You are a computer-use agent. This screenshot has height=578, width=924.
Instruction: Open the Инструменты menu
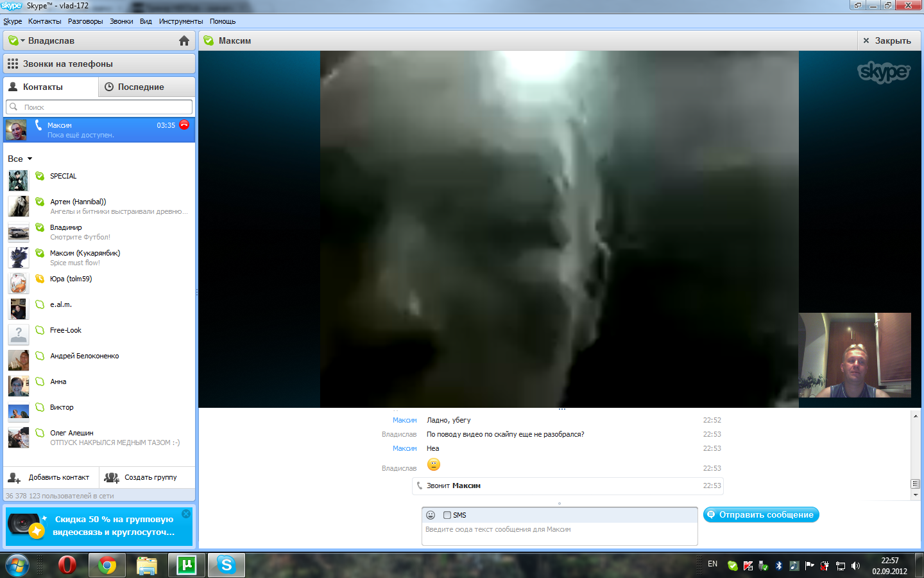click(x=181, y=21)
